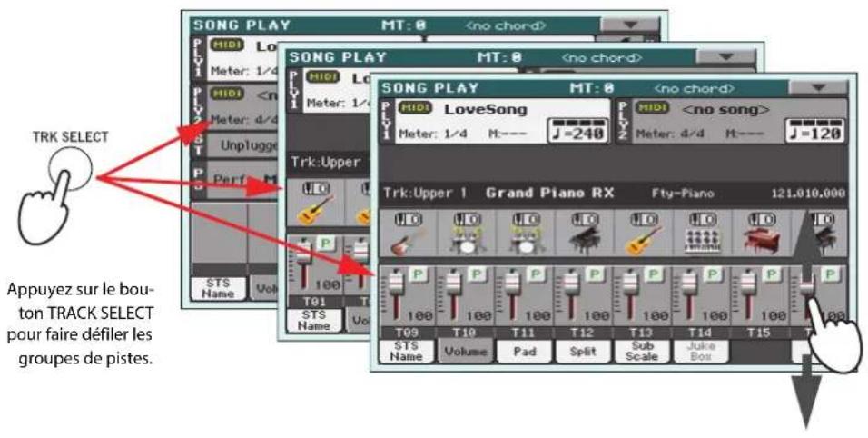Toggle the P button on T01 in middle window

325,244
